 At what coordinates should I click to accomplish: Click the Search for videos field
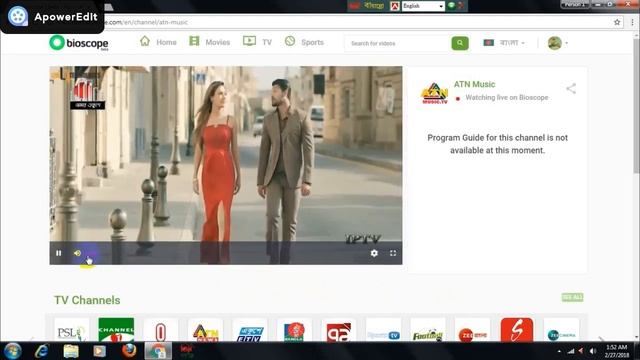(x=398, y=43)
